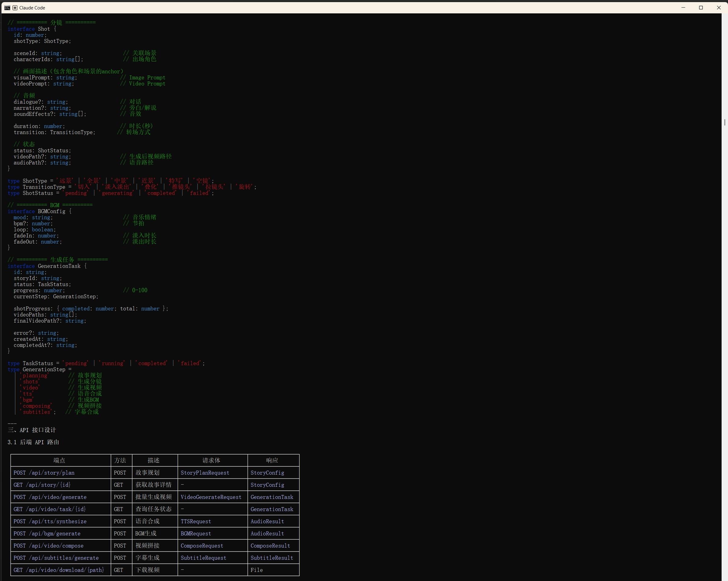Click 'finalVideoPath?: string;' line

(x=50, y=321)
